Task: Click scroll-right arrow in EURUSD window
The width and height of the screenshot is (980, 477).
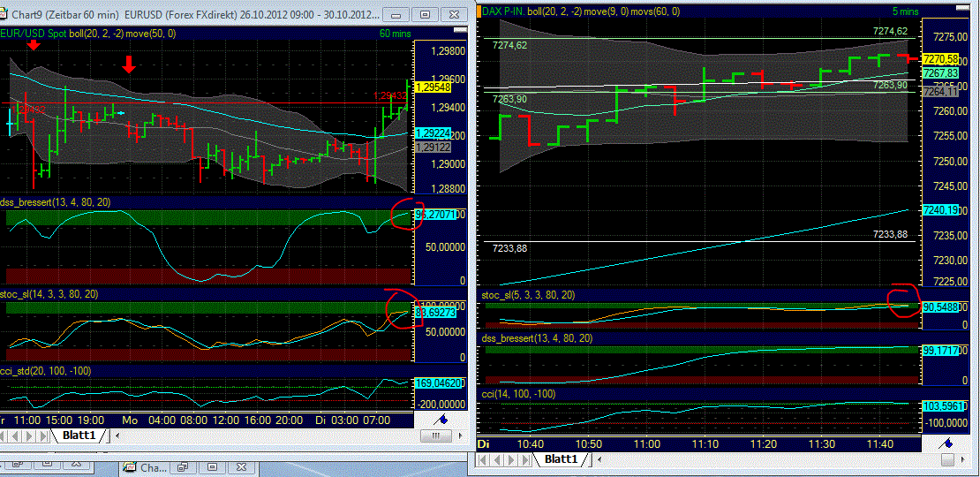Action: pyautogui.click(x=461, y=435)
